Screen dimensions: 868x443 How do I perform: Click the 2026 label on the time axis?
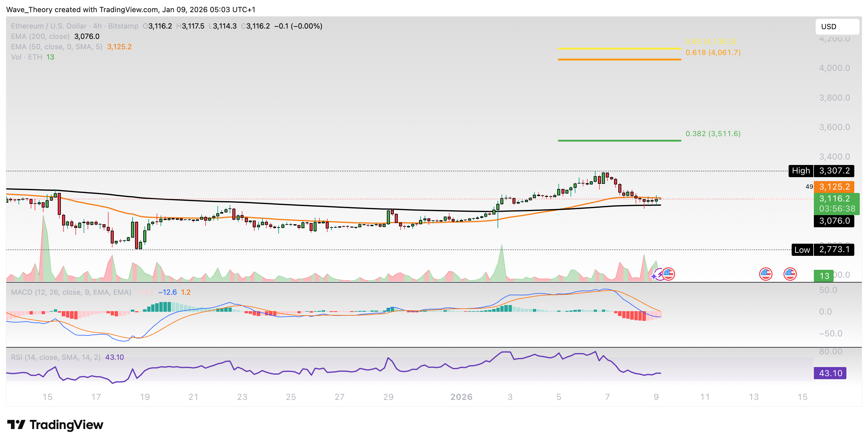462,397
